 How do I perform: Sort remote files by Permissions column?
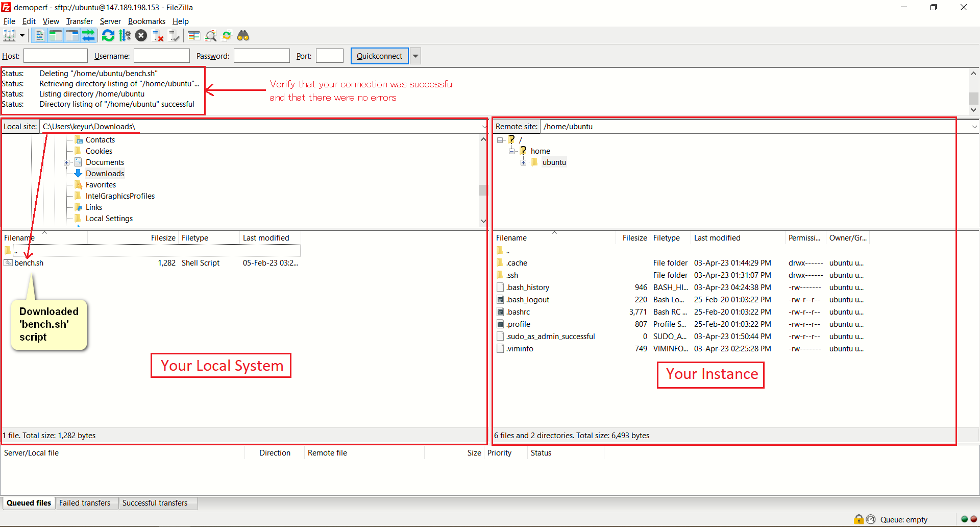point(805,238)
